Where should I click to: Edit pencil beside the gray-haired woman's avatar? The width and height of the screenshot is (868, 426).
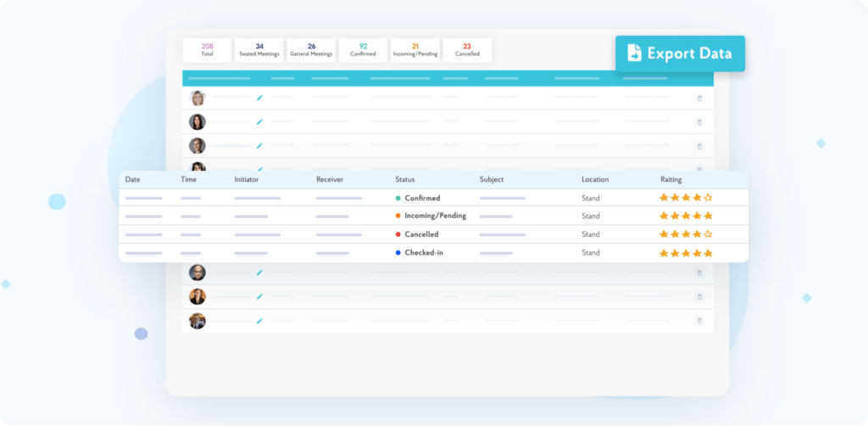tap(259, 145)
